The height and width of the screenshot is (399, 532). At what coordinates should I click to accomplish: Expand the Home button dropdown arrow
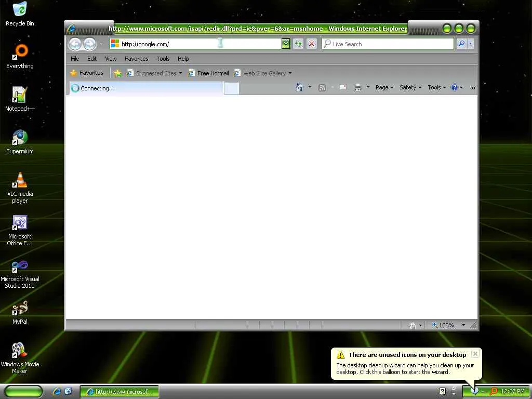pyautogui.click(x=310, y=87)
